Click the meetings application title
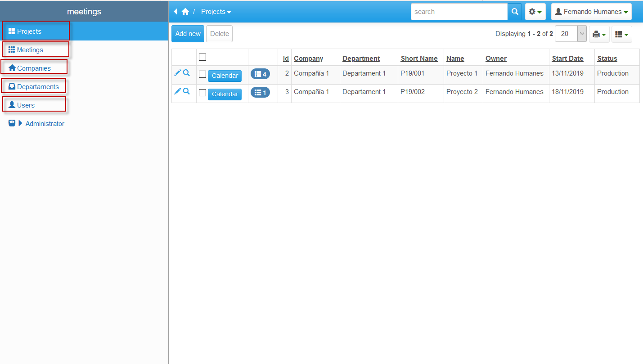The image size is (643, 364). (x=84, y=12)
